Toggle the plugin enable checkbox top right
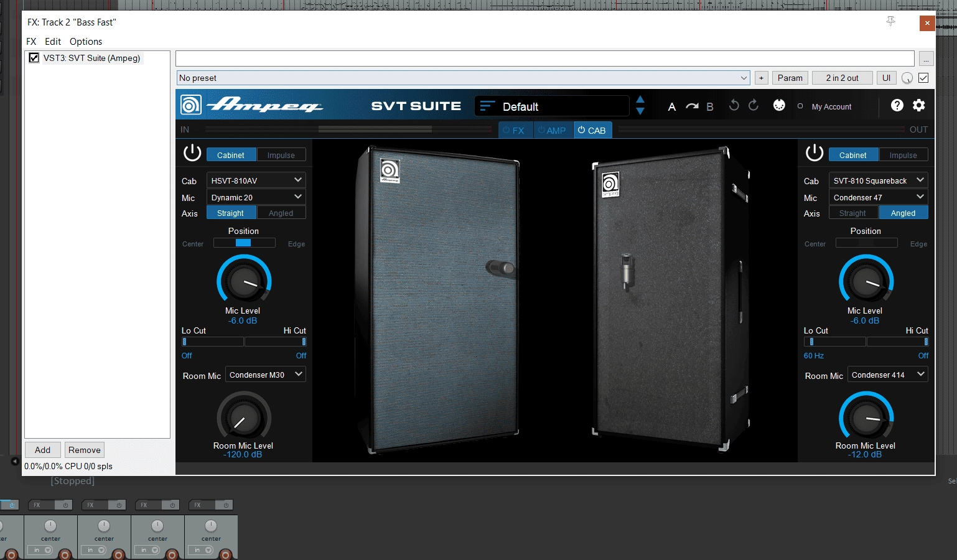 tap(923, 78)
